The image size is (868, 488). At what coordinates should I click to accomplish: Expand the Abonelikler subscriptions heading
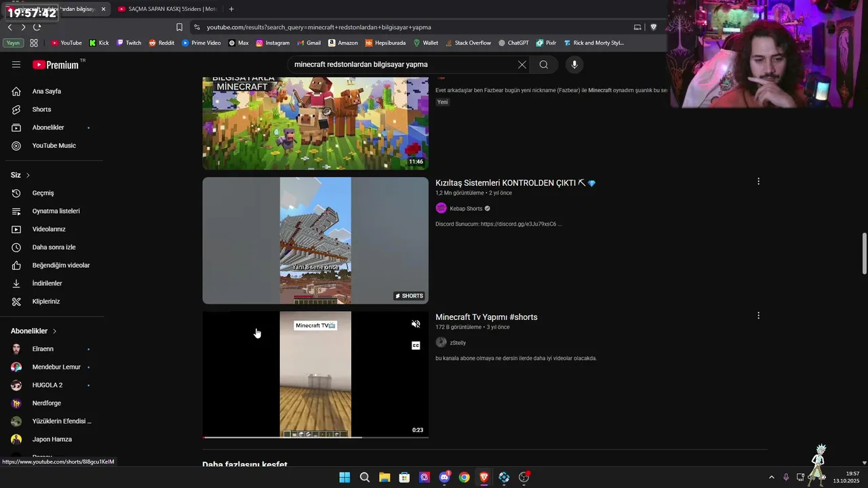pos(34,331)
